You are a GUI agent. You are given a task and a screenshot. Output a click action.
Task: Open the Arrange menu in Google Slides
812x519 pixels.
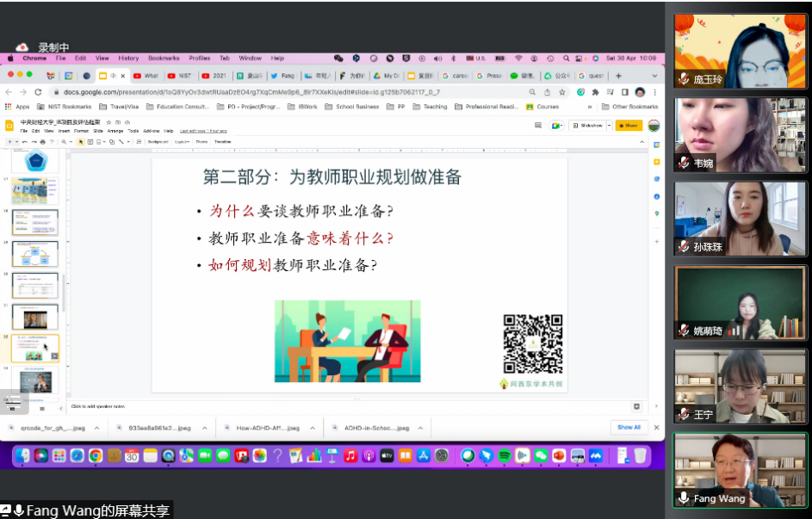[115, 131]
